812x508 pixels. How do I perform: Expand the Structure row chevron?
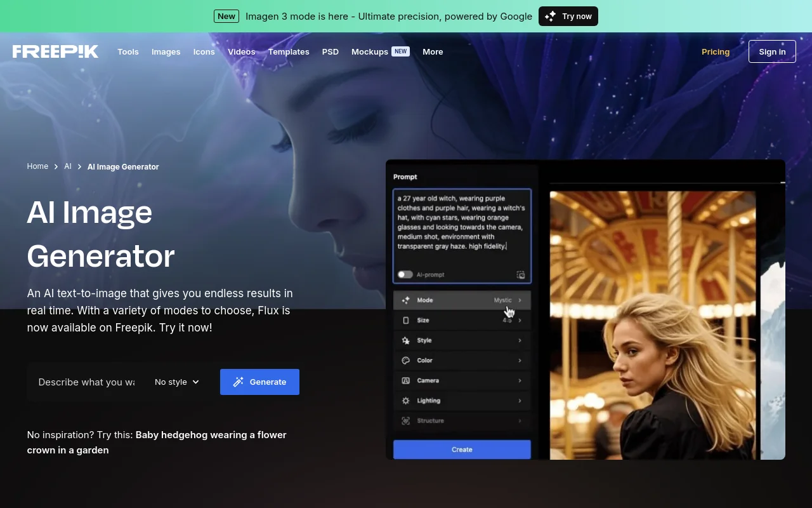[520, 421]
